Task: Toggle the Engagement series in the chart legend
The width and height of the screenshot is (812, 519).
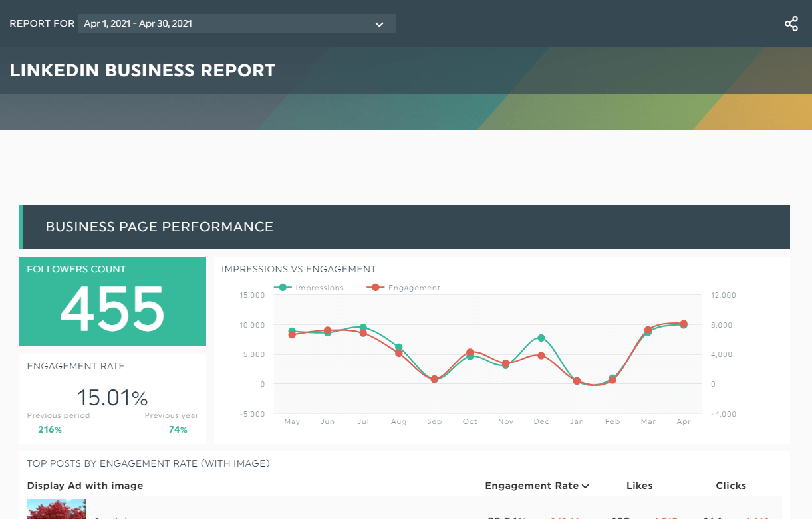Action: (403, 288)
